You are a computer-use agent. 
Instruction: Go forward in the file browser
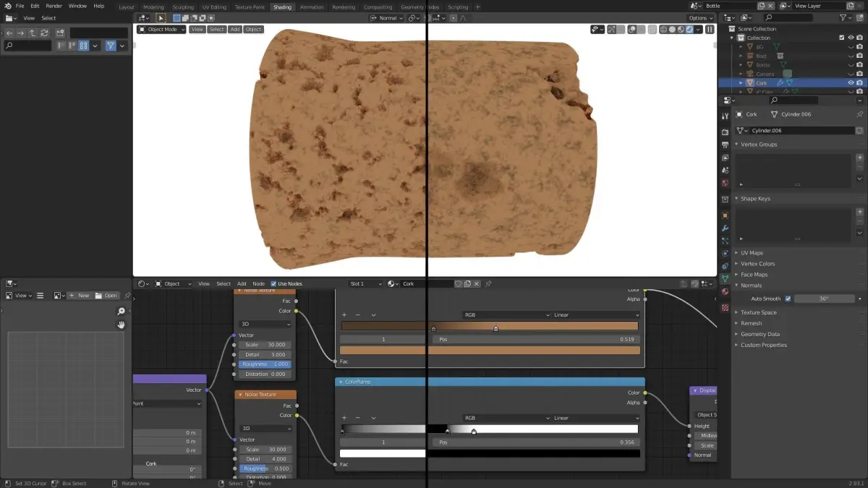(21, 33)
